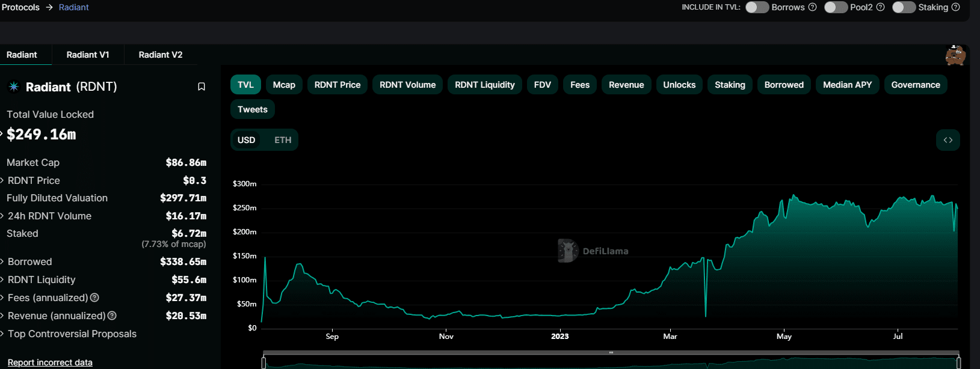
Task: Click the bookmark icon next to Radiant (RDNT)
Action: click(x=202, y=87)
